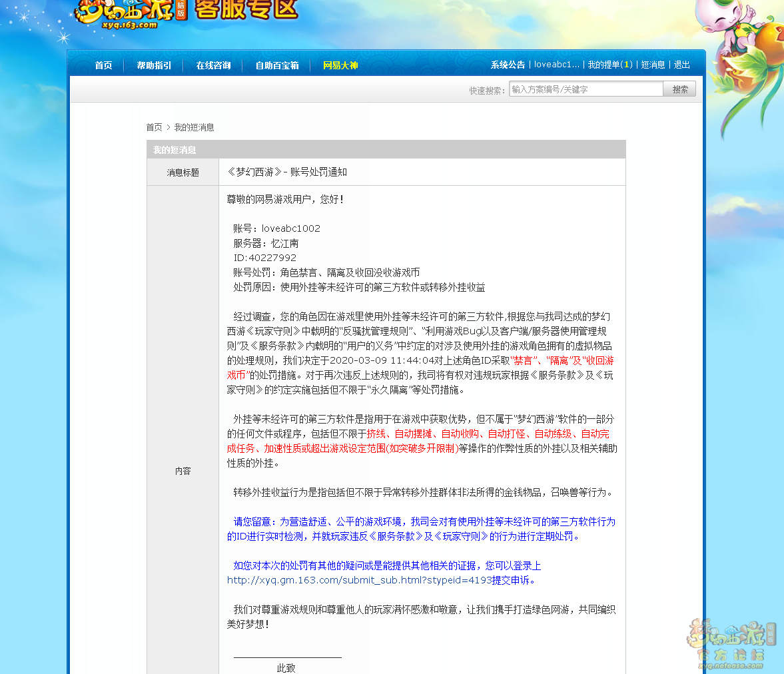Click the 转移外挂收益行为 paragraph
This screenshot has width=784, height=674.
423,492
